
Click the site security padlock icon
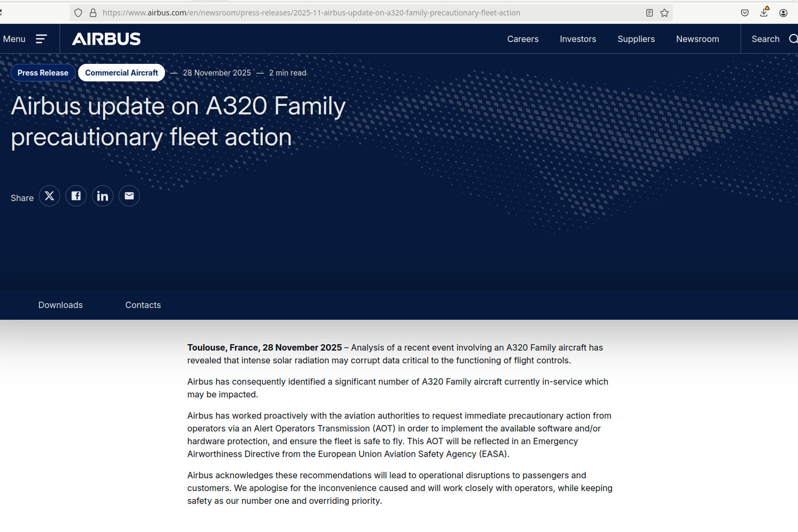93,13
